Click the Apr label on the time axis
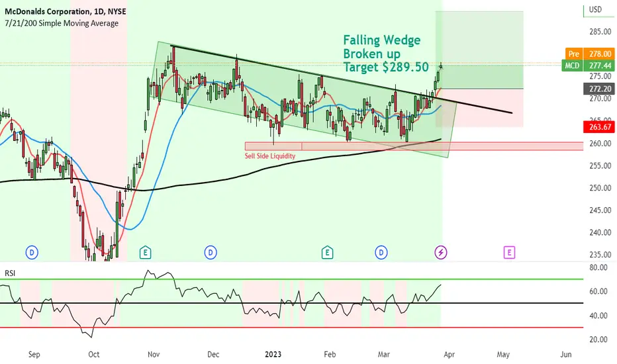 450,355
